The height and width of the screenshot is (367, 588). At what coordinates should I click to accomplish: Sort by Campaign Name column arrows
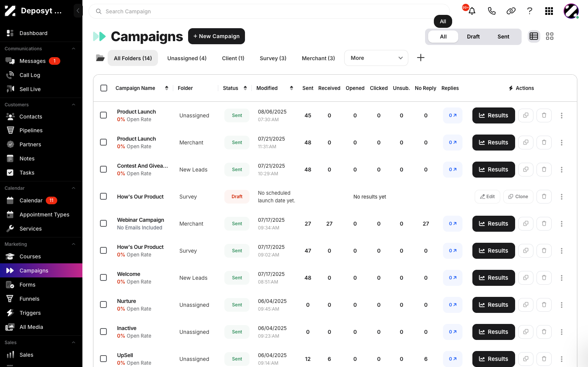pos(167,88)
